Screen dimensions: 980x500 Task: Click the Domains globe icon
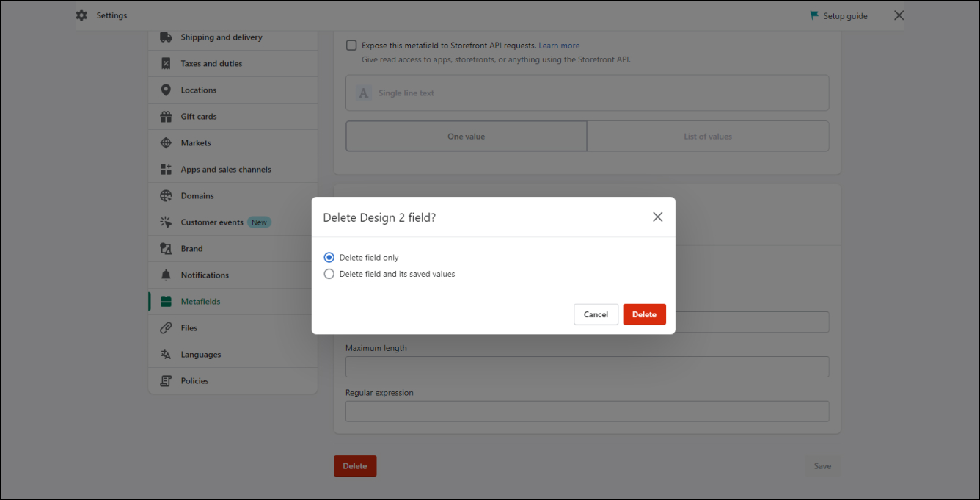[166, 196]
